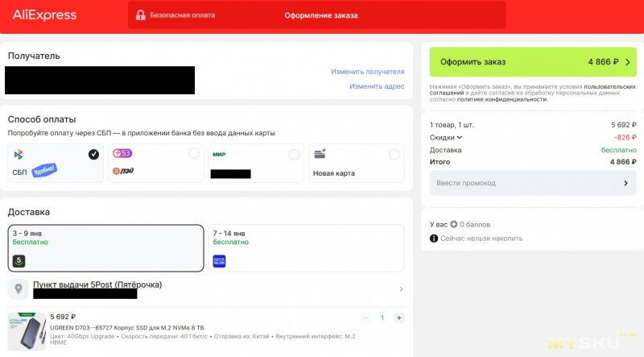Select the Pay payment option radio
Image resolution: width=644 pixels, height=357 pixels.
[x=193, y=154]
